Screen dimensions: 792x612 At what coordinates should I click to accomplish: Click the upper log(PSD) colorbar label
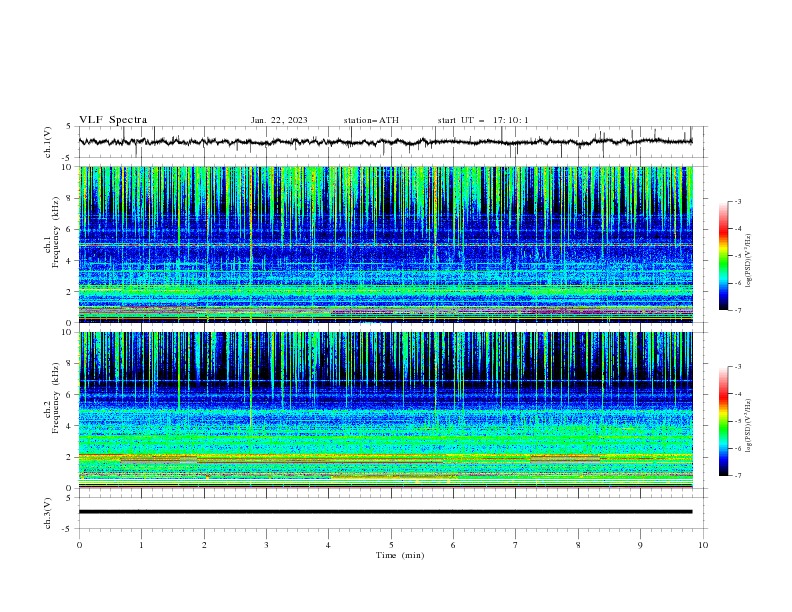point(749,261)
